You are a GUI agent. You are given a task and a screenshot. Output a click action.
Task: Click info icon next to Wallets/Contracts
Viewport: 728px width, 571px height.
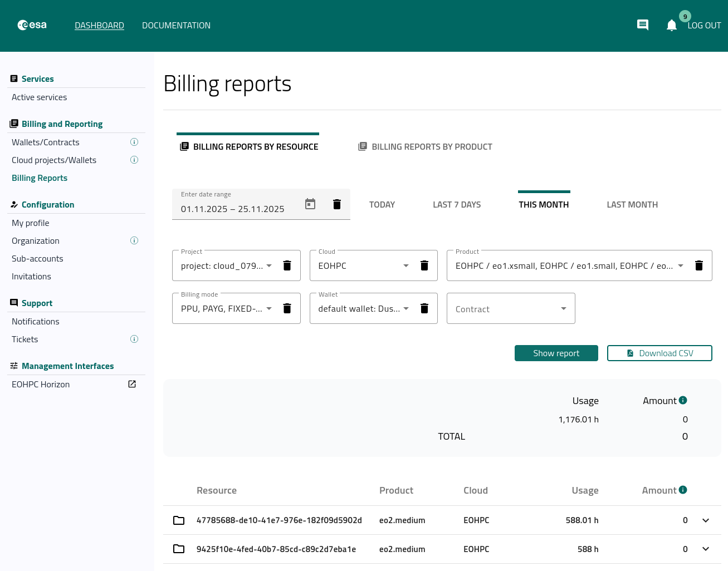click(134, 142)
